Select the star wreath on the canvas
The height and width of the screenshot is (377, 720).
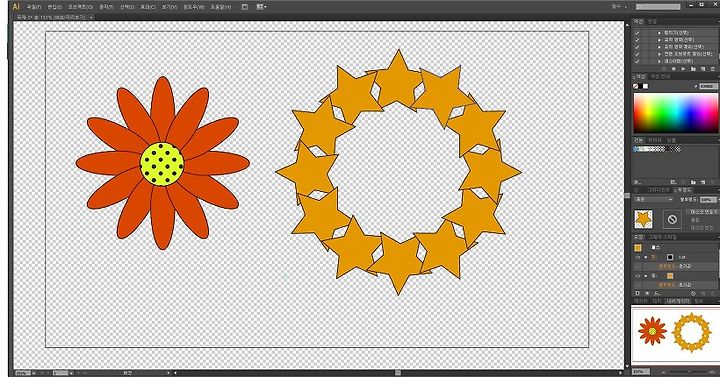tap(399, 172)
